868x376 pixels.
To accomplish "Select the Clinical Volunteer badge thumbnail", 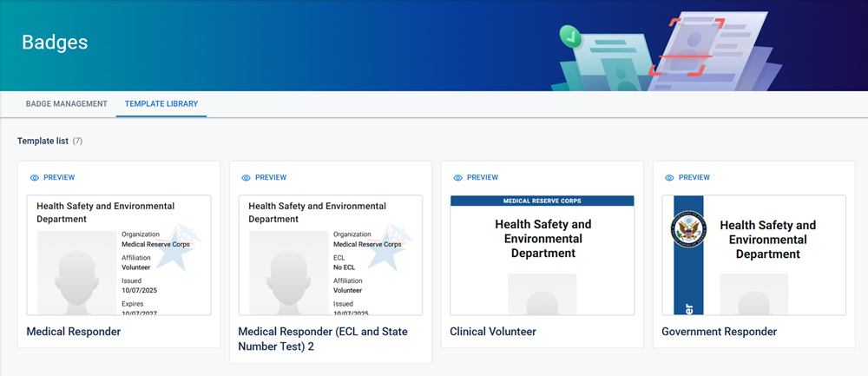I will 542,255.
